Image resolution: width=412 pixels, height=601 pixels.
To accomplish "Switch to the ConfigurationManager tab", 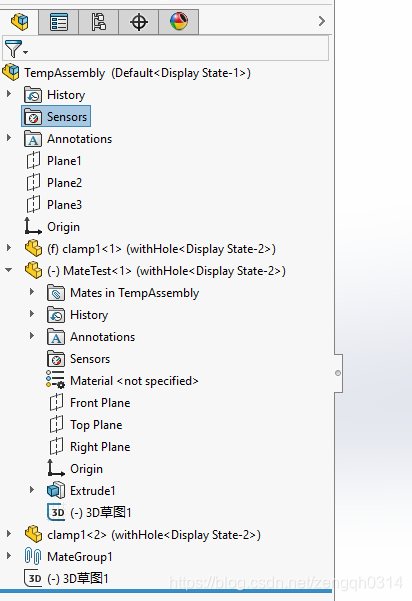I will click(x=98, y=22).
